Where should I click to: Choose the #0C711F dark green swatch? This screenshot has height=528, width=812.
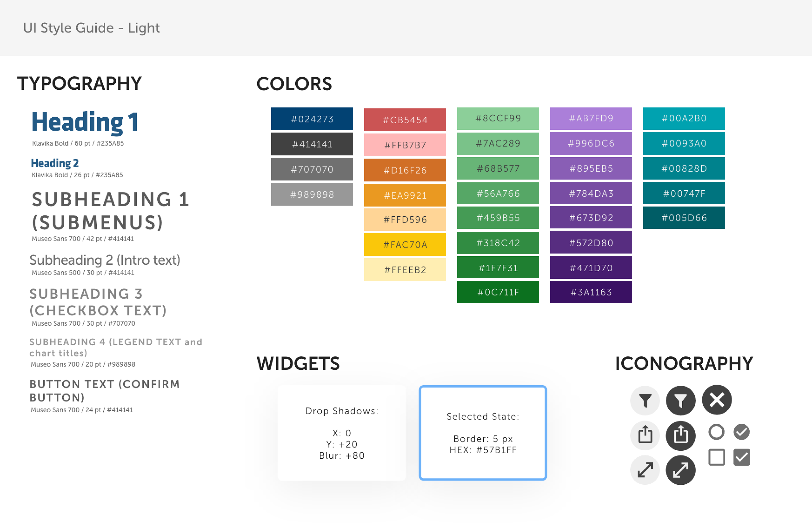[x=498, y=292]
